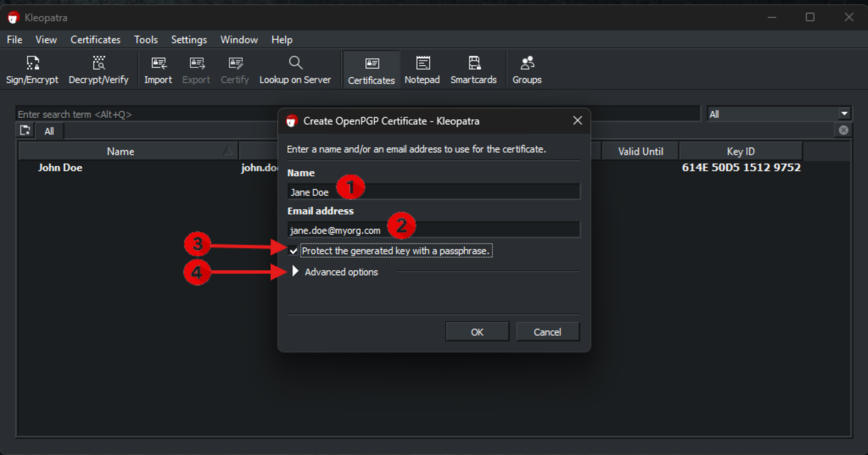This screenshot has width=868, height=455.
Task: Open the Help menu
Action: coord(282,40)
